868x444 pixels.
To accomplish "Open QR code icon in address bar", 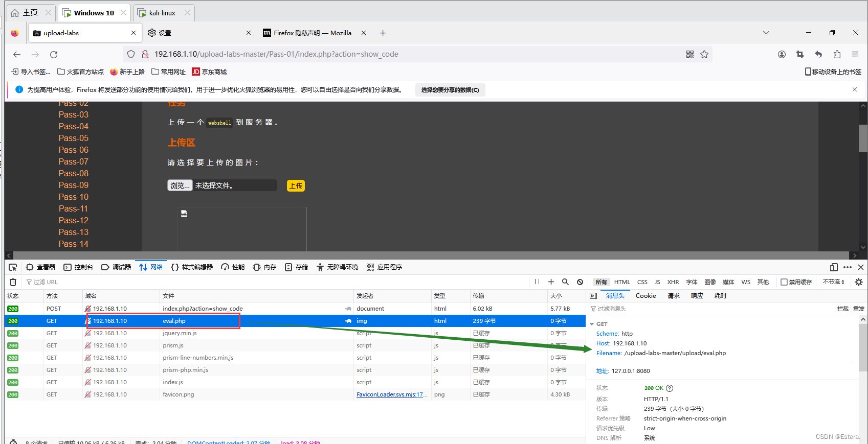I will (690, 54).
